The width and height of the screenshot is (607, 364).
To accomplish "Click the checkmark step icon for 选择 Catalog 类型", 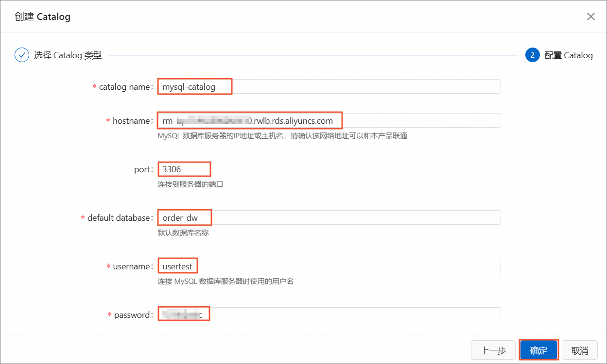I will pyautogui.click(x=22, y=55).
